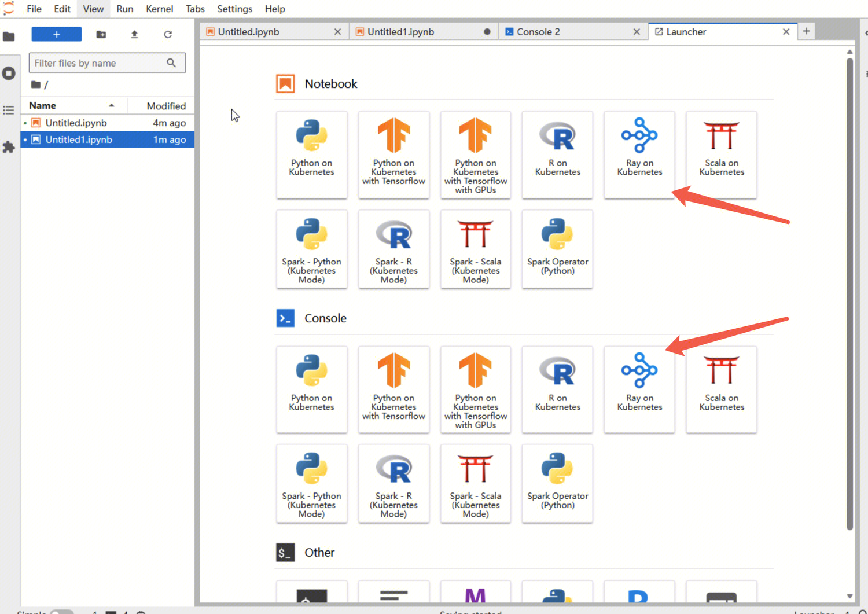Close the Untitled.ipynb tab
The width and height of the screenshot is (868, 614).
337,32
